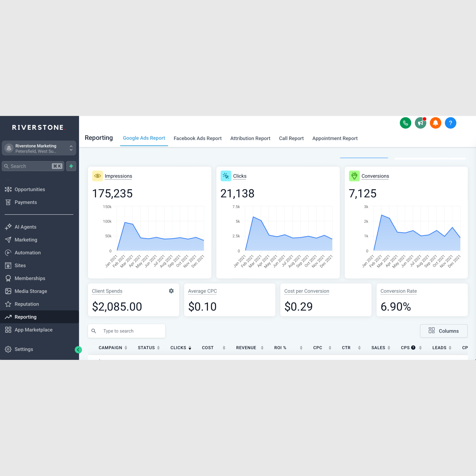The height and width of the screenshot is (476, 476).
Task: Open the megaphone announcements icon
Action: [420, 123]
